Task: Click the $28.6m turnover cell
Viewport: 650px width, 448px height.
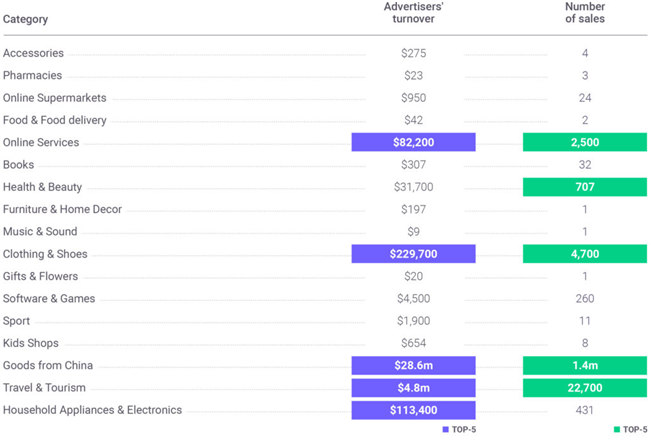Action: click(413, 366)
